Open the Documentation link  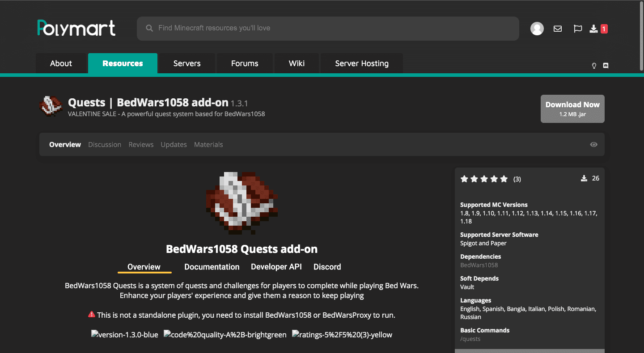[212, 267]
